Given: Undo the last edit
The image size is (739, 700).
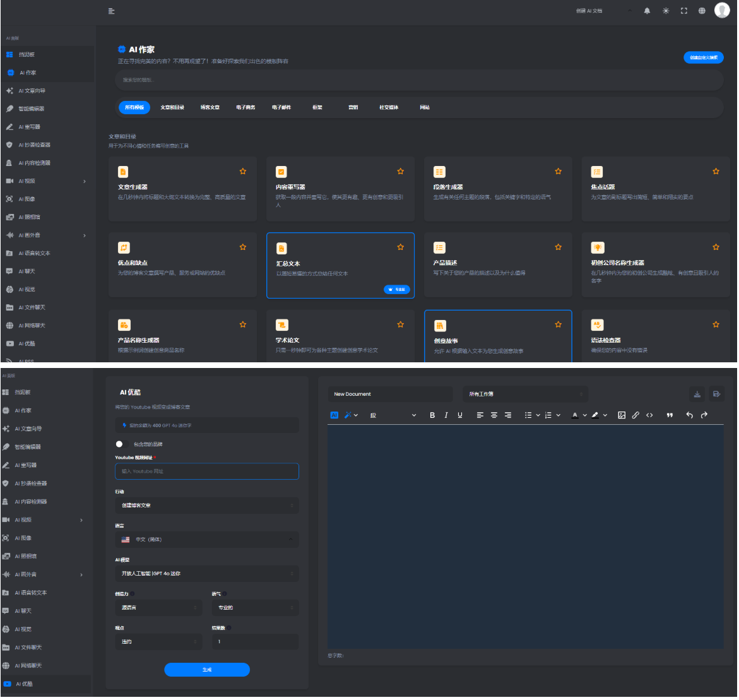Looking at the screenshot, I should (x=690, y=415).
